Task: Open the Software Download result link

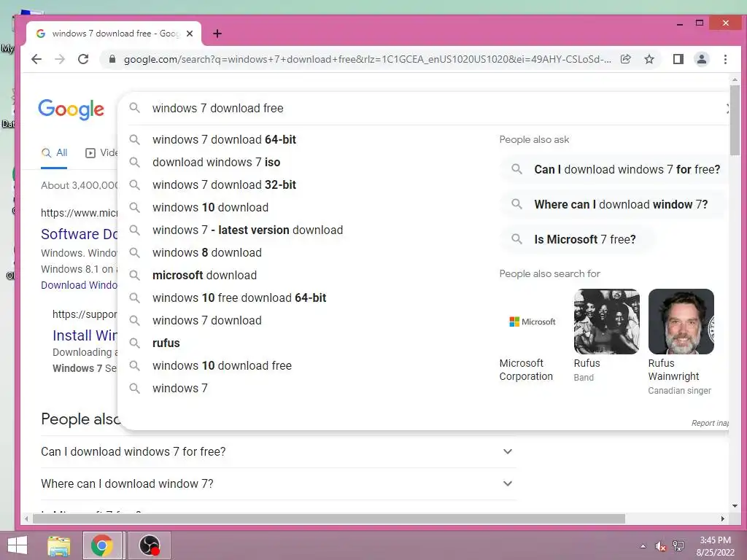Action: pyautogui.click(x=79, y=234)
